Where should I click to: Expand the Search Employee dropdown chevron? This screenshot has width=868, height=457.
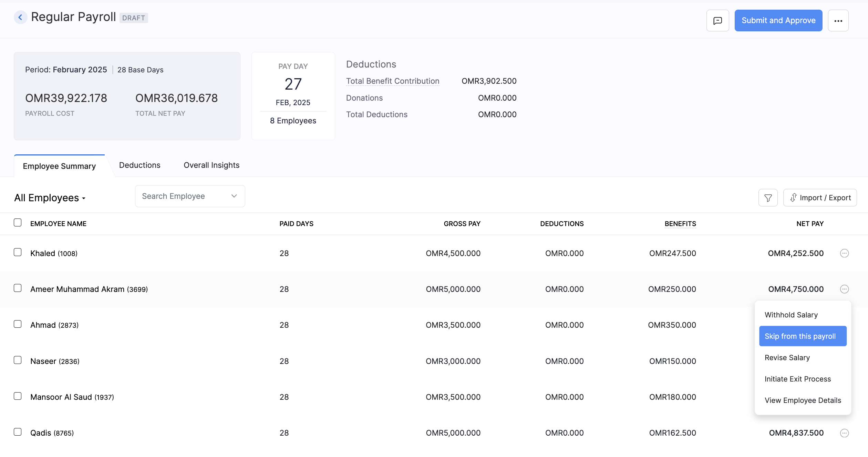pos(234,196)
